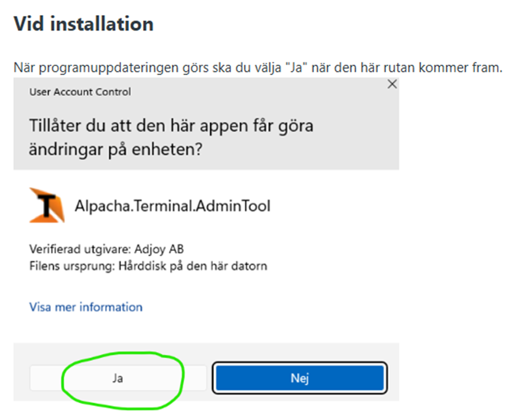Decline by clicking the blue "Nej" button
Image resolution: width=519 pixels, height=420 pixels.
click(x=299, y=378)
